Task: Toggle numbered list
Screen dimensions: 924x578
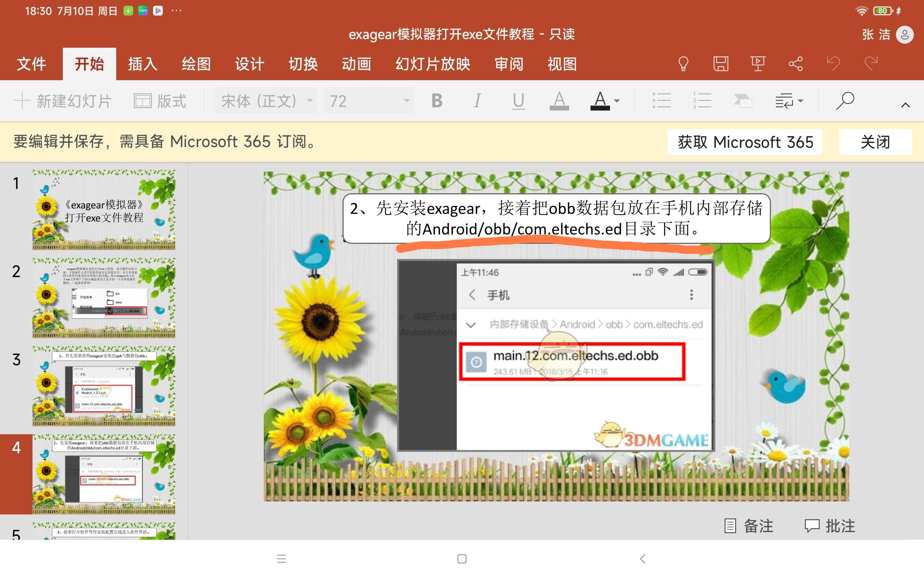Action: (702, 100)
